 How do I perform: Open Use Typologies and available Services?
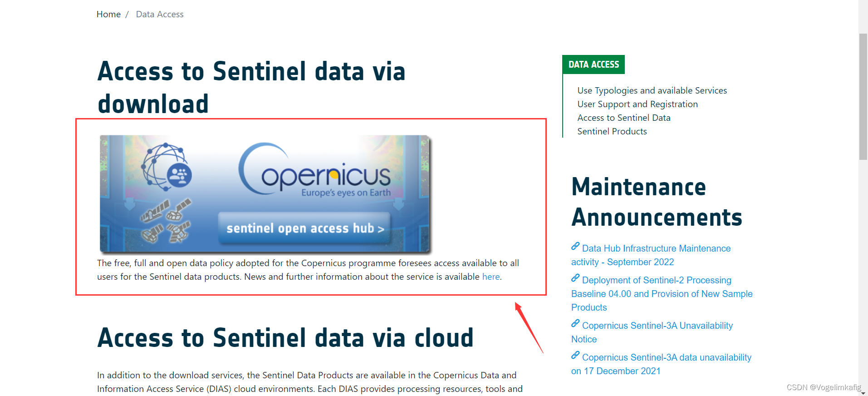(x=652, y=90)
